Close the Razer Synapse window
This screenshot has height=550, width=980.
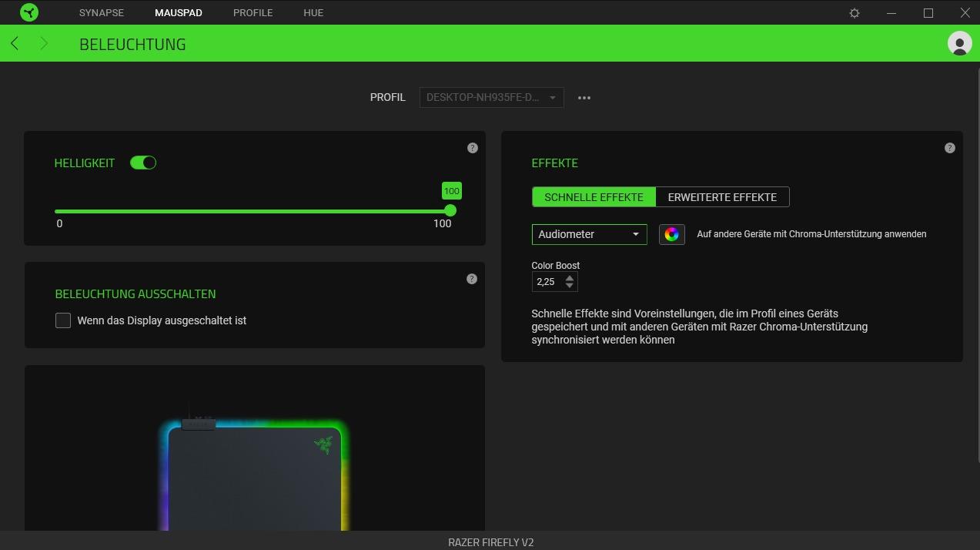(965, 13)
